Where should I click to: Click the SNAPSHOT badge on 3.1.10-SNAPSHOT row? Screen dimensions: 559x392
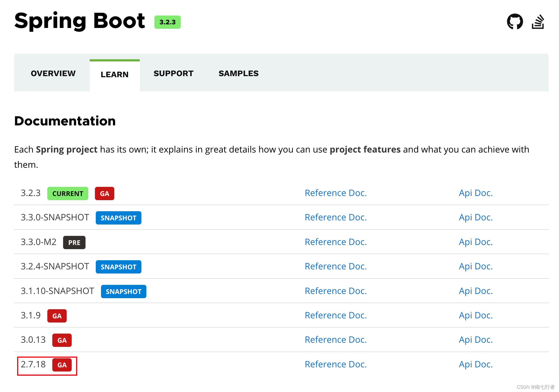pos(124,292)
